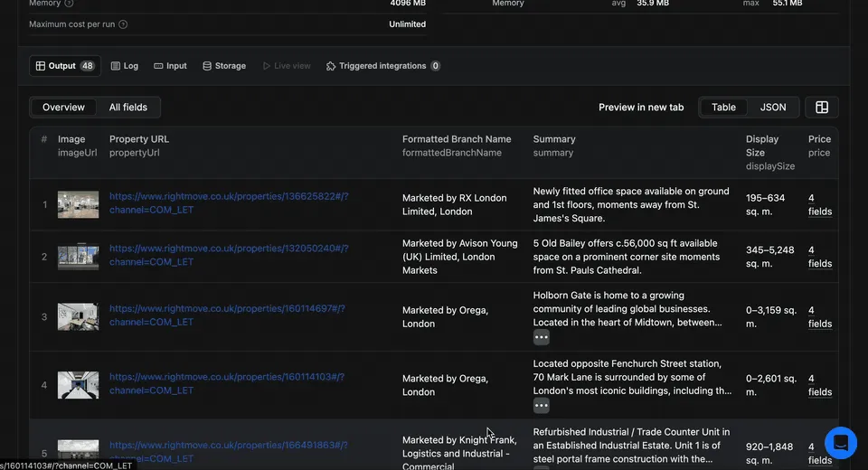This screenshot has width=868, height=470.
Task: Switch to the Log tab
Action: 124,66
